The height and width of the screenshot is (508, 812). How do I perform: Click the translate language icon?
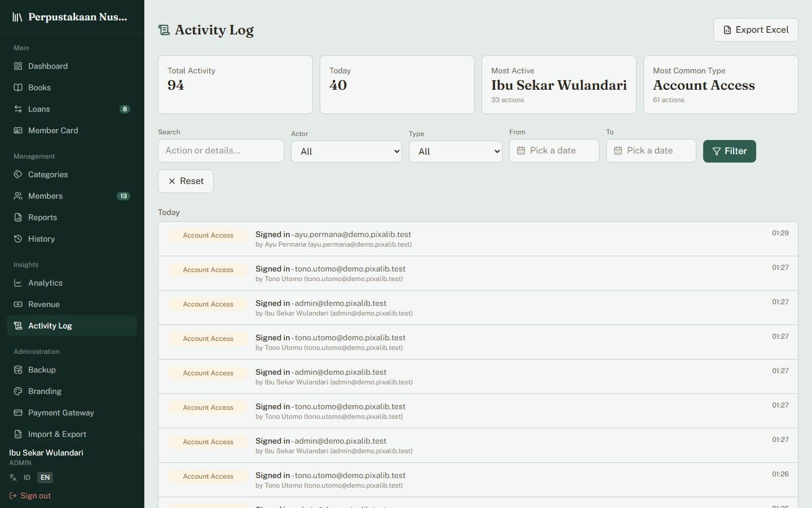(x=13, y=478)
